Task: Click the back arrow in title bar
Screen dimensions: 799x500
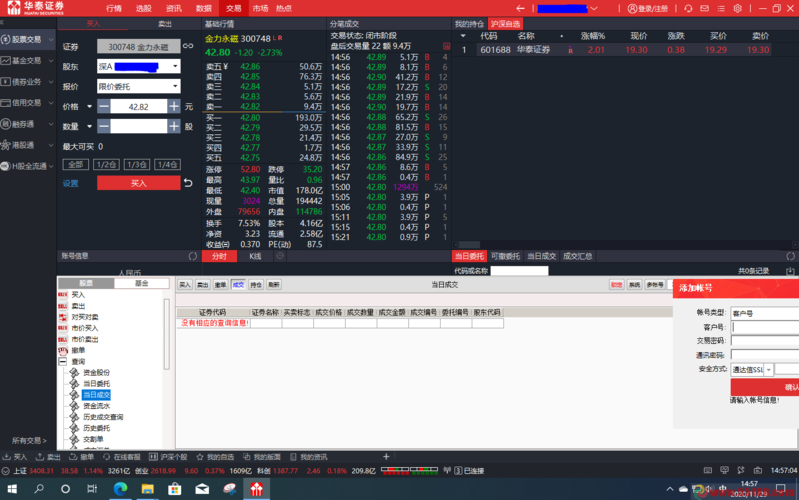Action: (x=520, y=8)
